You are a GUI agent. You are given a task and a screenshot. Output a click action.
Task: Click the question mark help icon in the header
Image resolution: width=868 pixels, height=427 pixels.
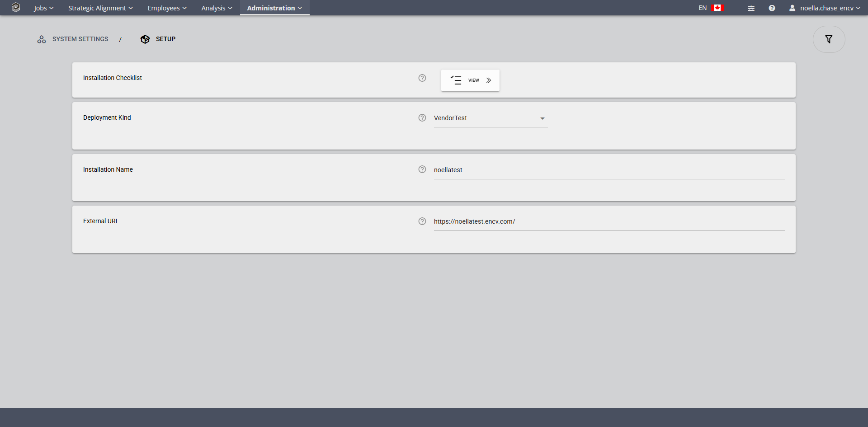[772, 8]
